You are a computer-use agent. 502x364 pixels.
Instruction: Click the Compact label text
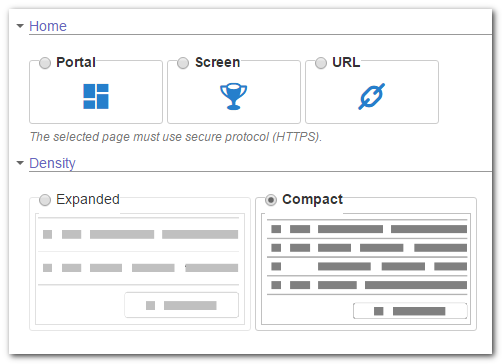point(312,199)
